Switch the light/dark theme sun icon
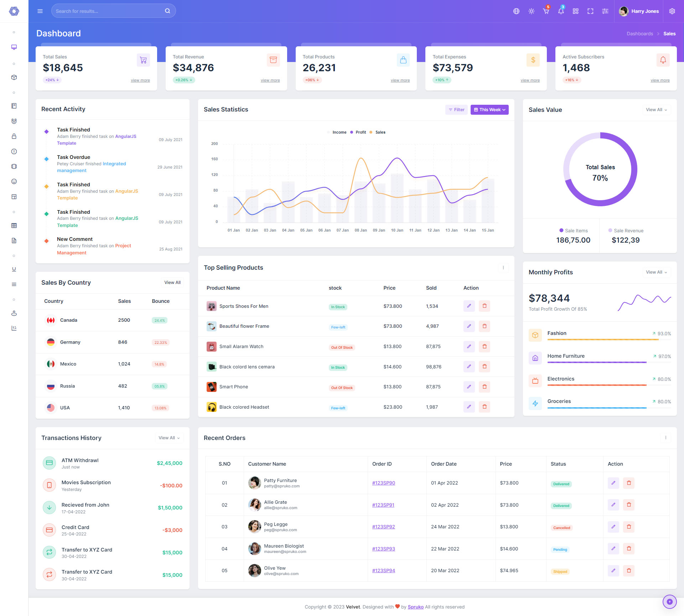 [531, 11]
